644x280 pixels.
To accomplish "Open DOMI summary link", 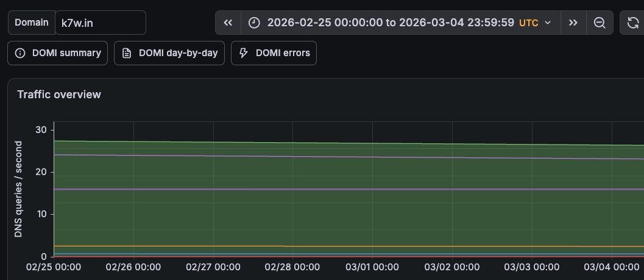I will click(x=57, y=53).
